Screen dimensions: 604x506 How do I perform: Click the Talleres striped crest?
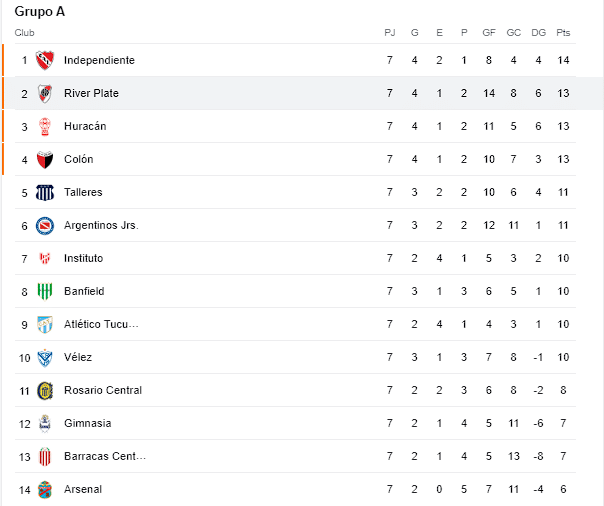click(x=45, y=193)
